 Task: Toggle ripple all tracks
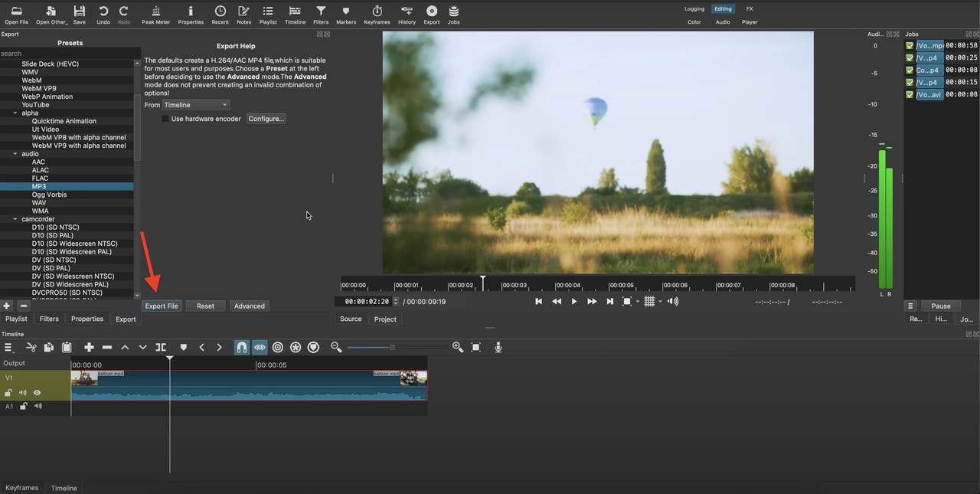coord(296,348)
